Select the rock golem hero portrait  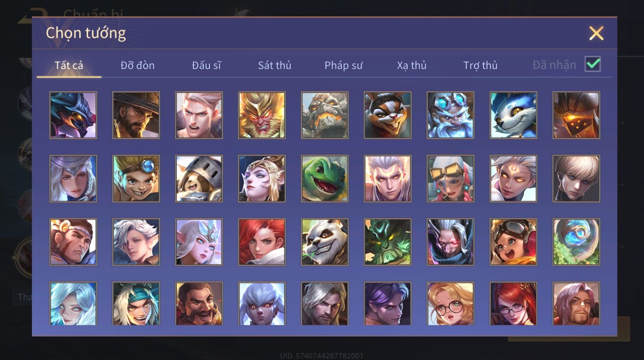[x=325, y=115]
